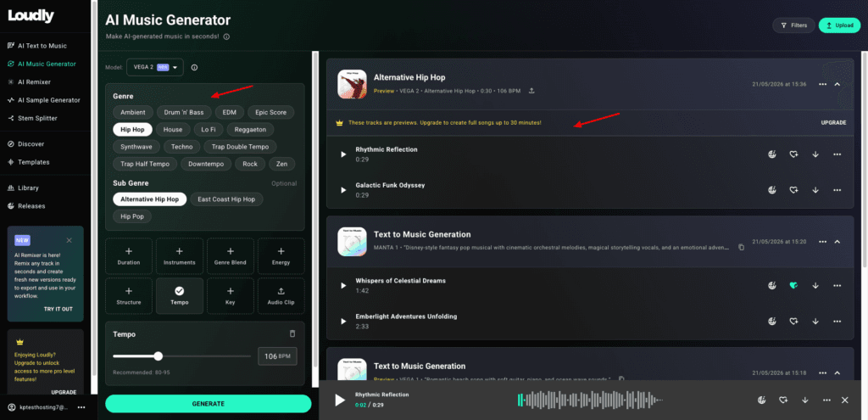
Task: Copy the Disney-style prompt text
Action: pyautogui.click(x=741, y=247)
